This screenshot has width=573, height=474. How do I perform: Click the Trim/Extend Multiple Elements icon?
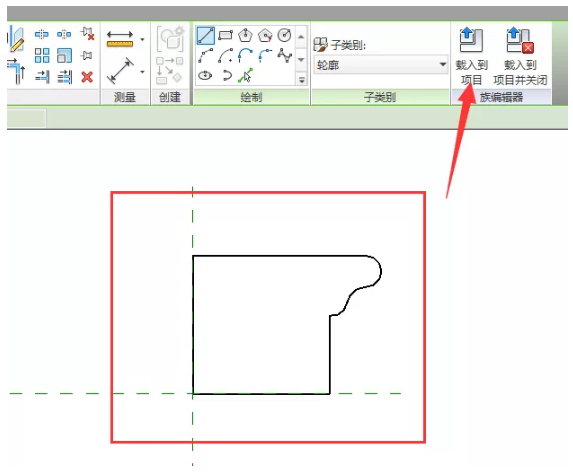tap(65, 77)
